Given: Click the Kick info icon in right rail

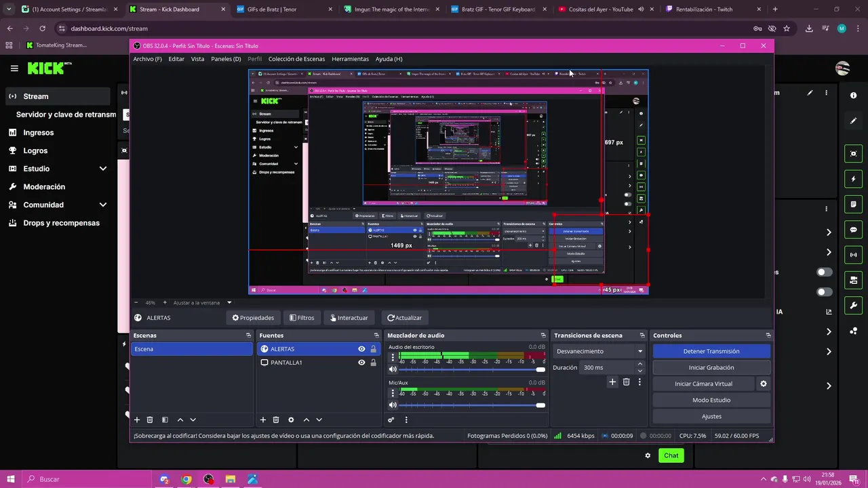Looking at the screenshot, I should click(x=854, y=96).
